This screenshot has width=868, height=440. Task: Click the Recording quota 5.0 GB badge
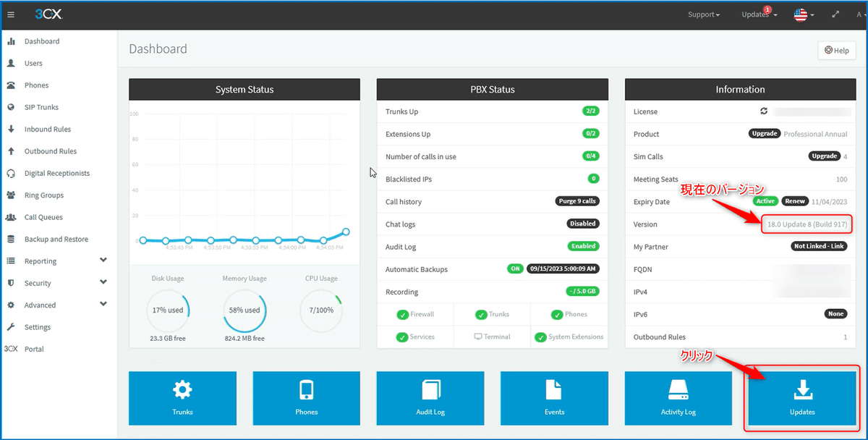coord(582,292)
